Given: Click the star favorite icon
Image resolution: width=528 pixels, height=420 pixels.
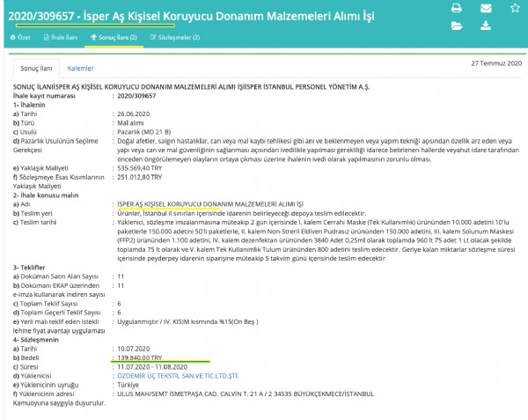Looking at the screenshot, I should 513,8.
